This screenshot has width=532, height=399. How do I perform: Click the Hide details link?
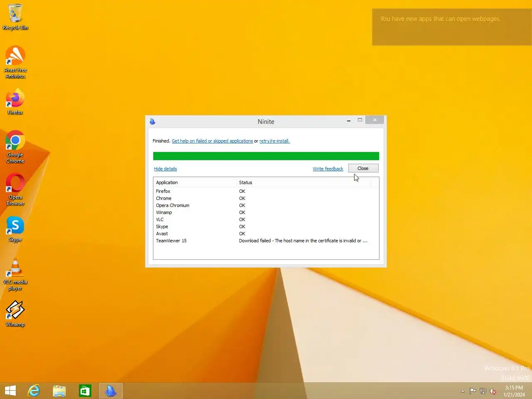click(165, 169)
